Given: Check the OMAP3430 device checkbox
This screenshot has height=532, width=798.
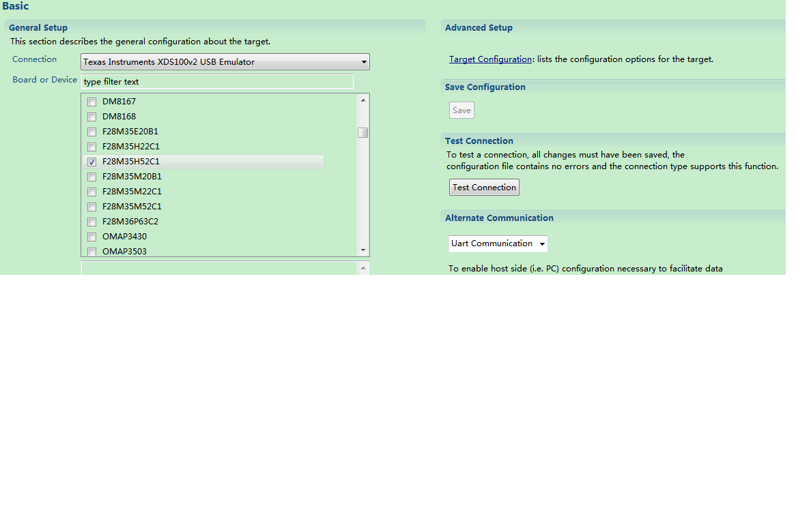Looking at the screenshot, I should [91, 237].
